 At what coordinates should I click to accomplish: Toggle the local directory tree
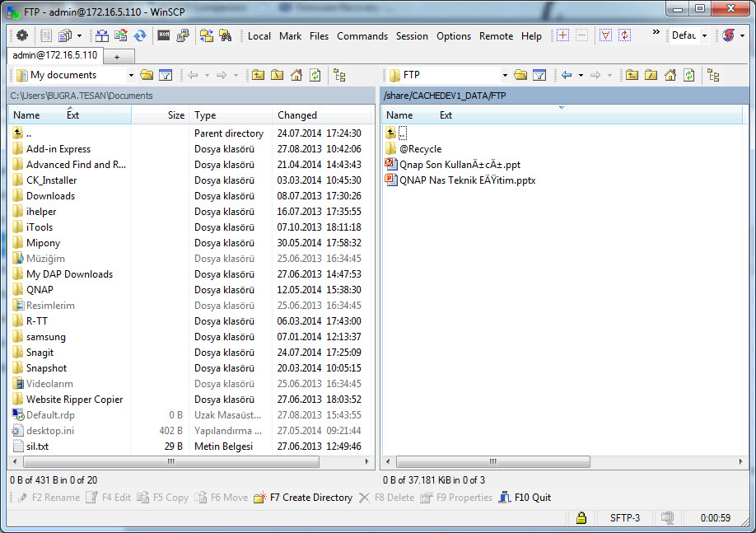point(339,75)
